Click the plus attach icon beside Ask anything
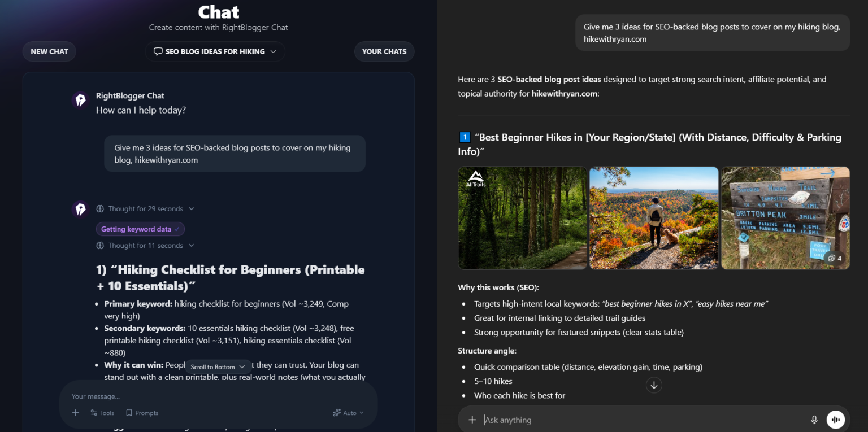Image resolution: width=868 pixels, height=432 pixels. 472,420
